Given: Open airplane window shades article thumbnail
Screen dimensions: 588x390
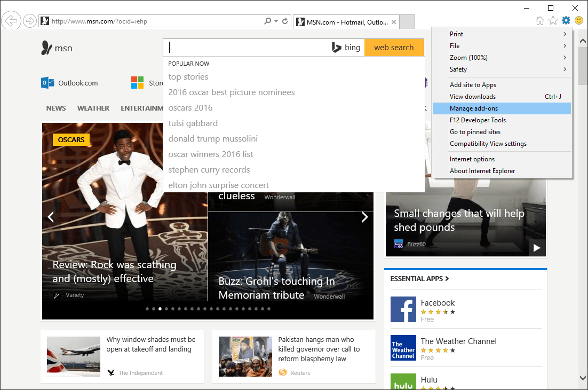Looking at the screenshot, I should tap(74, 356).
